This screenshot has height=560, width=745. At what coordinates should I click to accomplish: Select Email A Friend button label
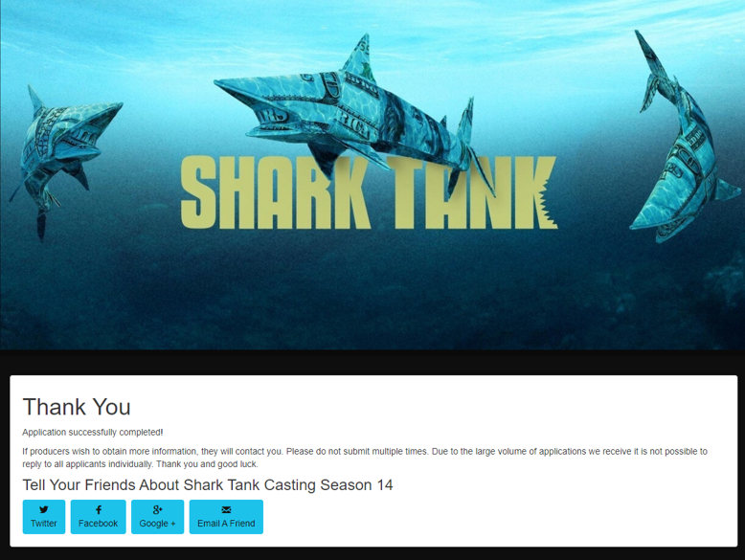pyautogui.click(x=226, y=523)
